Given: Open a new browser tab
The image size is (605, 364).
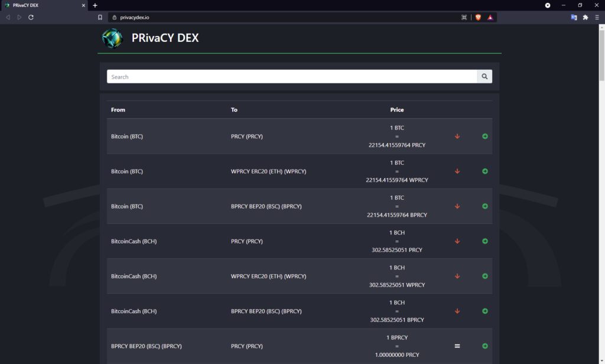Looking at the screenshot, I should [x=95, y=5].
